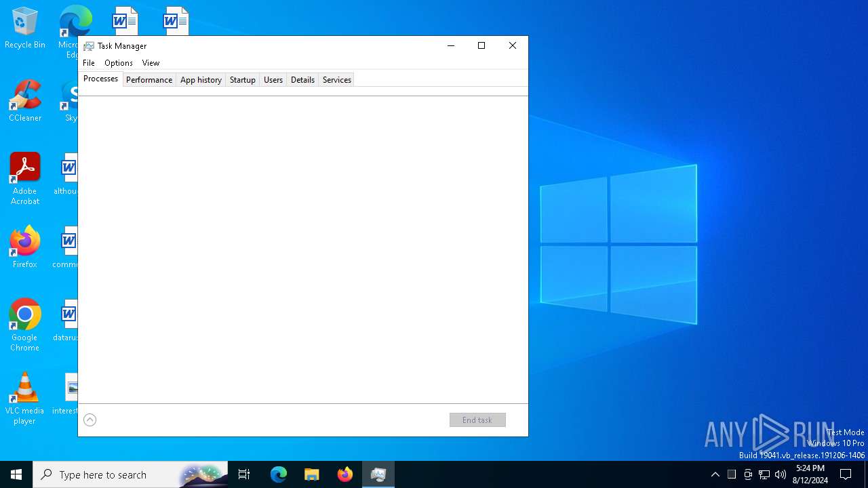Select the first Word document at the top of the desktop
Image resolution: width=868 pixels, height=488 pixels.
[125, 21]
